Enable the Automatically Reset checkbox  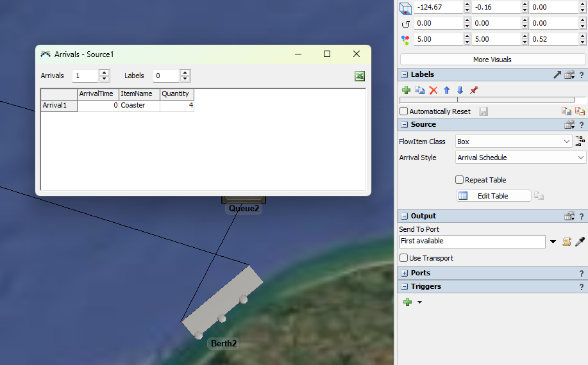click(404, 111)
